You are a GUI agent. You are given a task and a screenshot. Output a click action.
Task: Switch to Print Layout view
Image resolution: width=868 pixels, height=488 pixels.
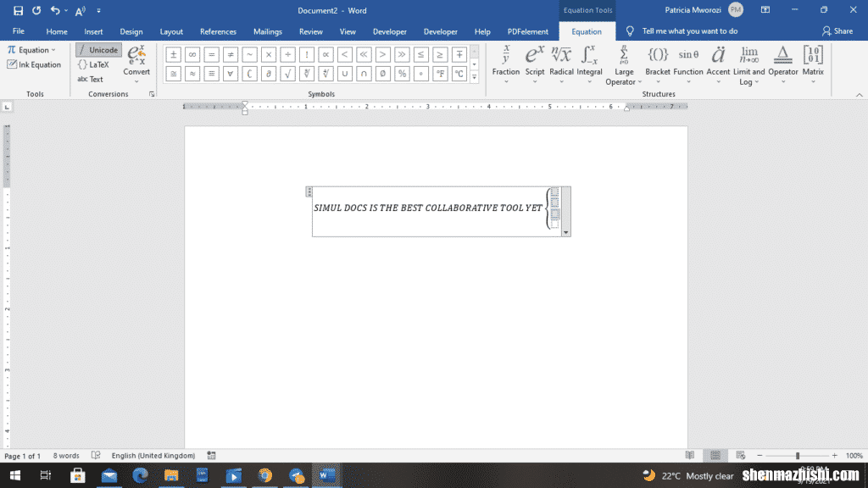coord(715,455)
